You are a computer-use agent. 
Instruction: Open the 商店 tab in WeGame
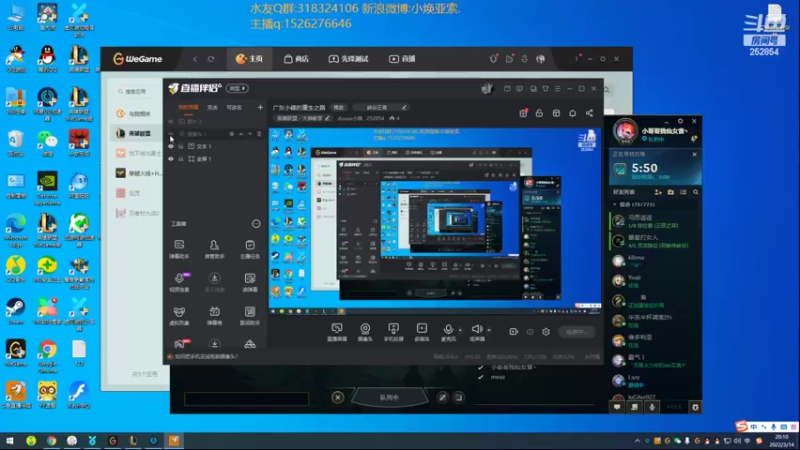click(x=296, y=59)
